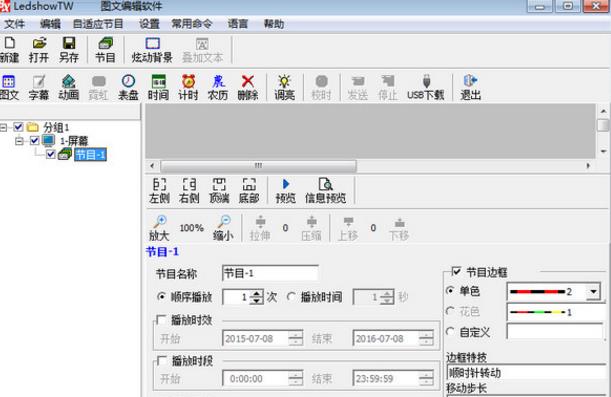611x397 pixels.
Task: Click the 自定义 border input box
Action: (x=555, y=332)
